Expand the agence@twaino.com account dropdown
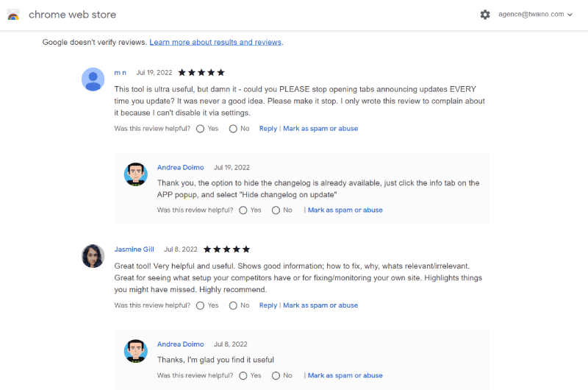The image size is (588, 390). [535, 14]
